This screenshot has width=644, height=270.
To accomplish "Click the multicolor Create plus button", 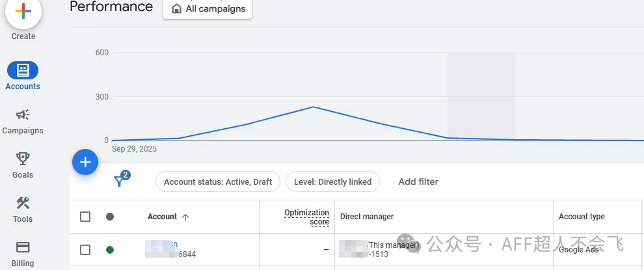I will (23, 12).
